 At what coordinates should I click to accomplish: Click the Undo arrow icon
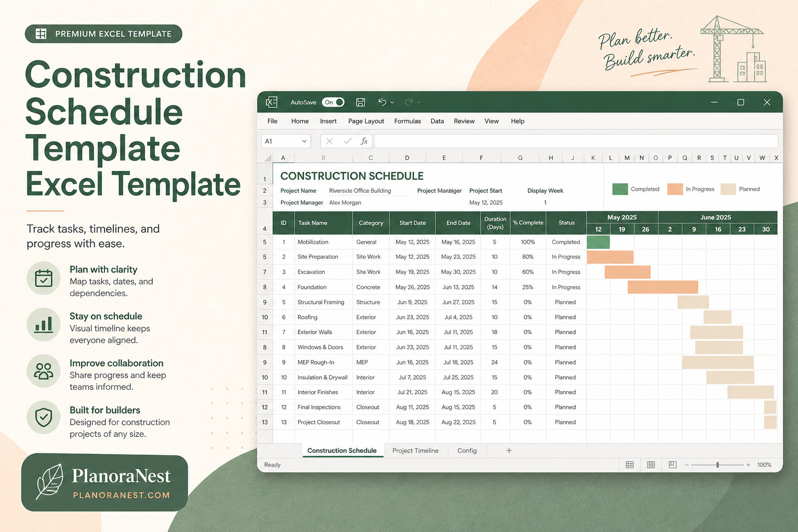[x=382, y=102]
